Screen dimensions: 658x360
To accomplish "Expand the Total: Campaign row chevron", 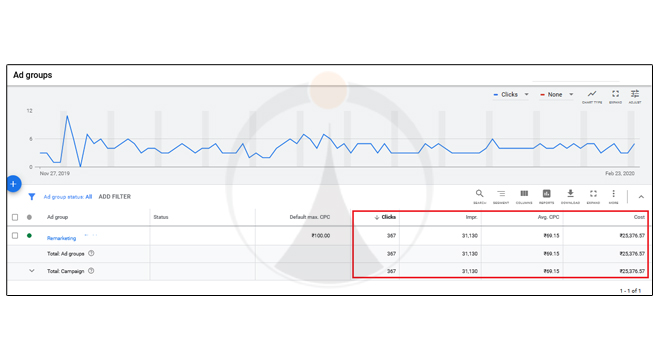I will (31, 271).
